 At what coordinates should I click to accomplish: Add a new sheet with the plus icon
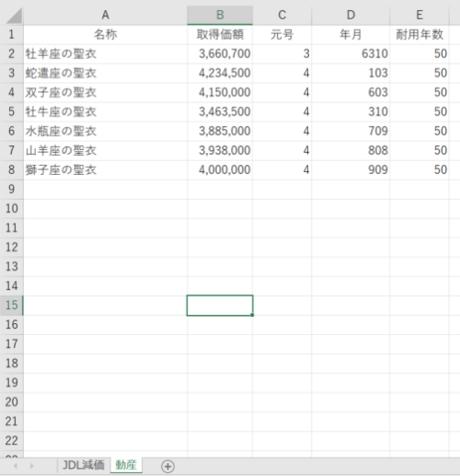pyautogui.click(x=167, y=466)
